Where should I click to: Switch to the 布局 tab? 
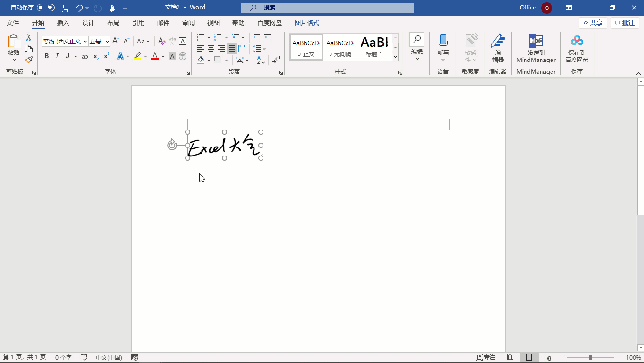click(x=113, y=23)
